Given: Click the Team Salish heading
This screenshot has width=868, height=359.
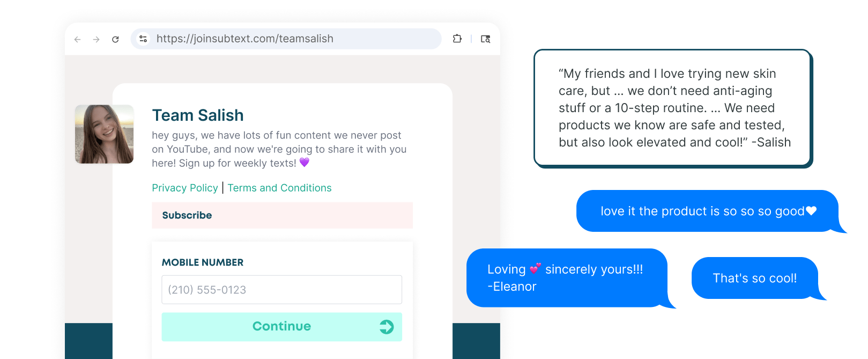Looking at the screenshot, I should (198, 115).
